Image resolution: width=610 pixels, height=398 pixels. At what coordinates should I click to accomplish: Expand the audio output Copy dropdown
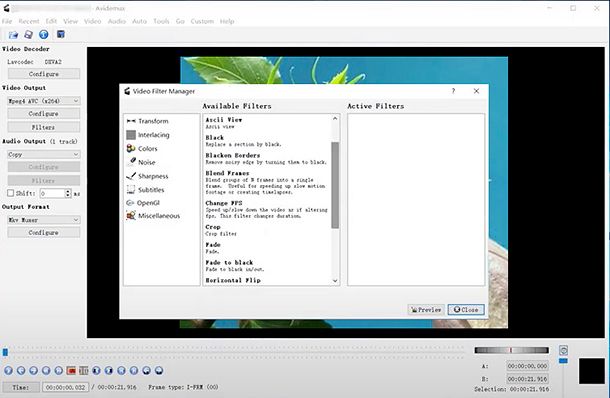44,154
